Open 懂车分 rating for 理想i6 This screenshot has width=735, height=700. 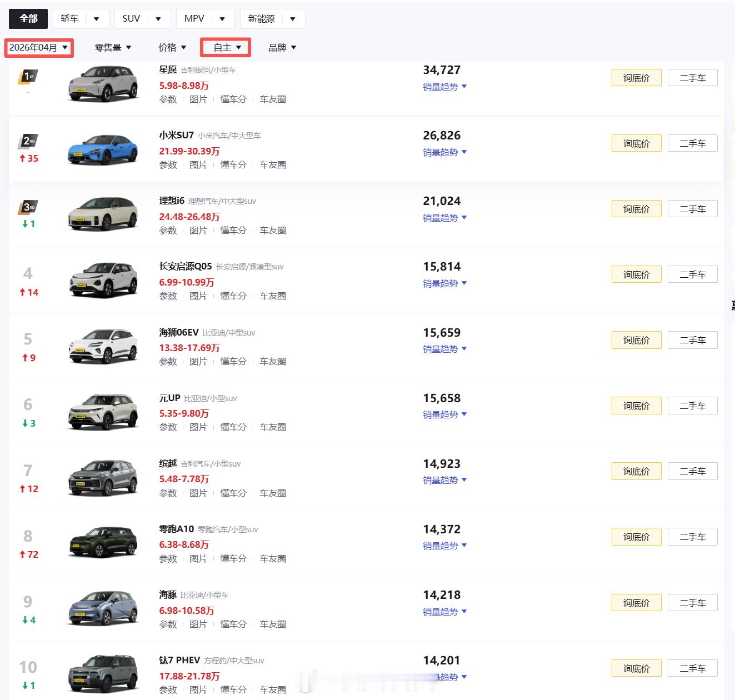pyautogui.click(x=233, y=231)
